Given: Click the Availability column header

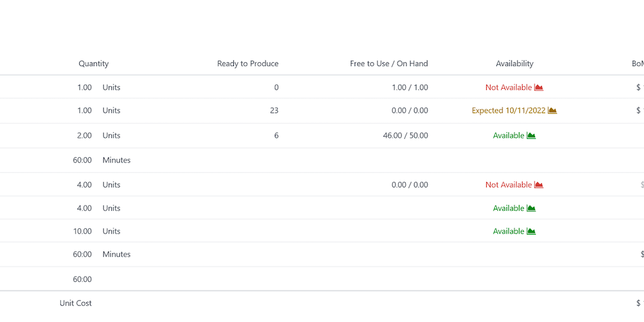Looking at the screenshot, I should (514, 64).
